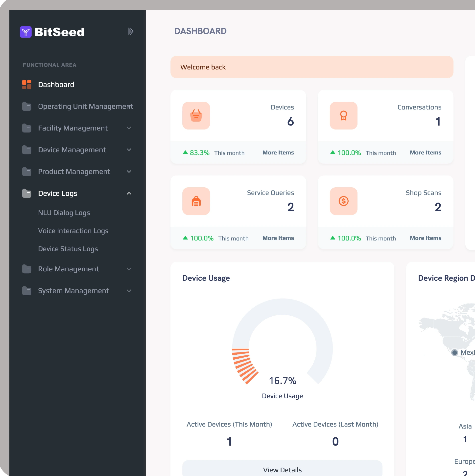Screen dimensions: 475x476
Task: Open NLU Dialog Logs submenu item
Action: click(64, 213)
